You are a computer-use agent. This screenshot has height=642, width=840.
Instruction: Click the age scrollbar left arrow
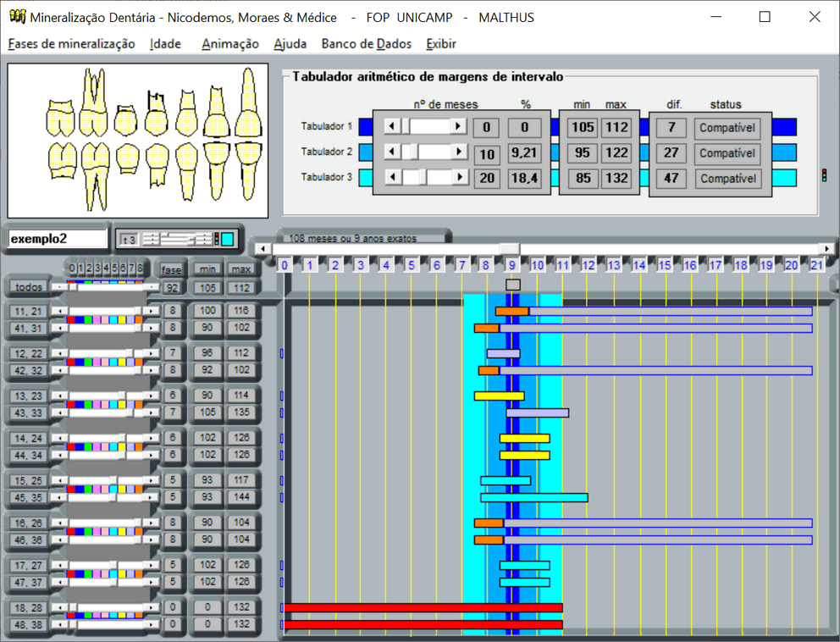262,249
